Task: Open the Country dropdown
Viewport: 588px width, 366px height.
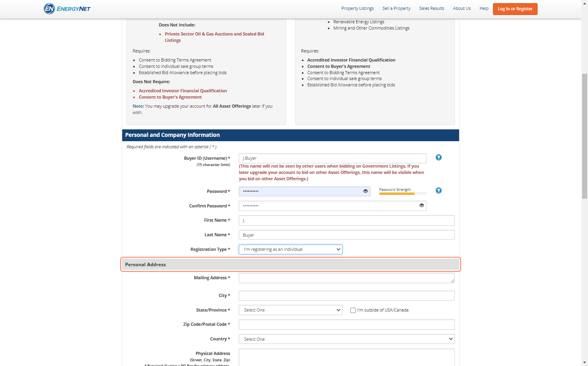Action: tap(346, 339)
